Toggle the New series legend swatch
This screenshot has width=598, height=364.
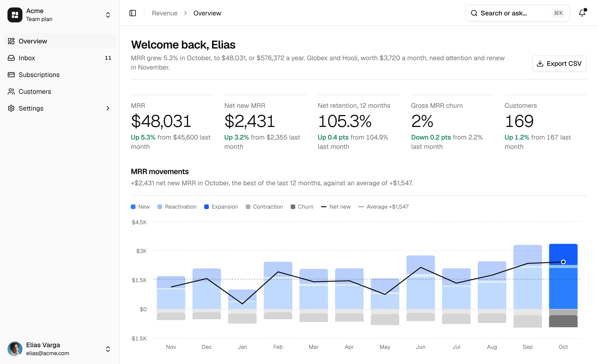(133, 207)
